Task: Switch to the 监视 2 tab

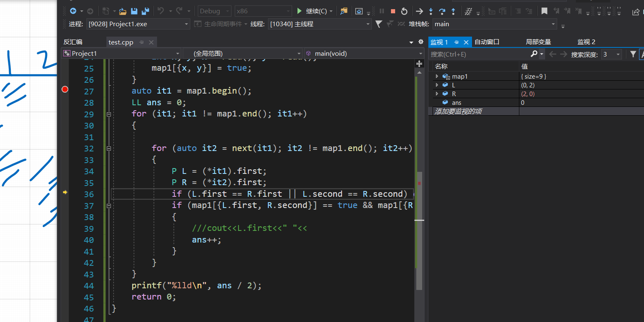Action: pyautogui.click(x=586, y=42)
